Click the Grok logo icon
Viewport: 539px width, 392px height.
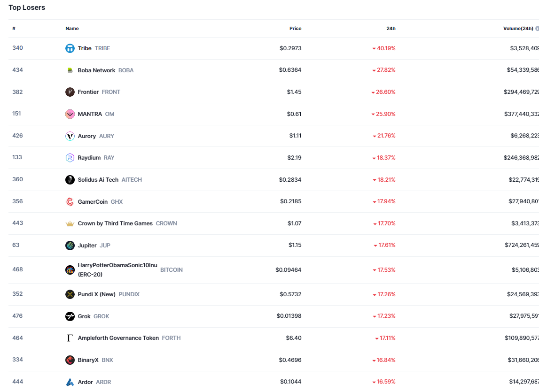(x=70, y=316)
